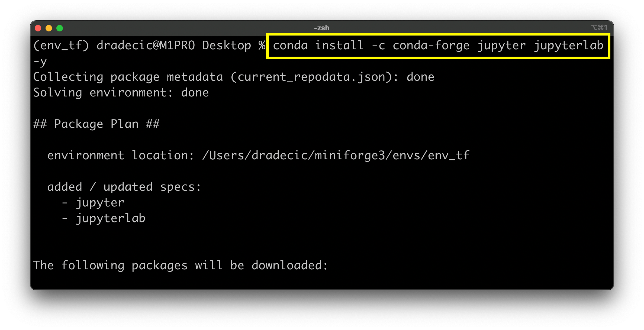644x330 pixels.
Task: Click '- jupyter' entry in the specs list
Action: pos(93,203)
